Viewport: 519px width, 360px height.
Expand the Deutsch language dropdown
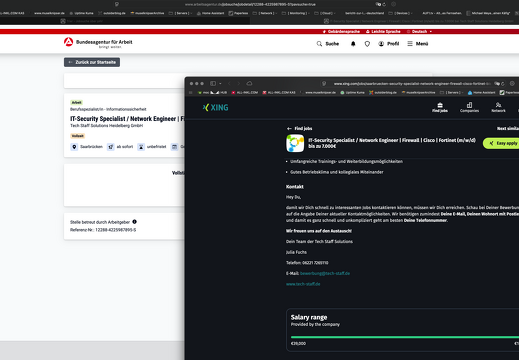point(419,31)
